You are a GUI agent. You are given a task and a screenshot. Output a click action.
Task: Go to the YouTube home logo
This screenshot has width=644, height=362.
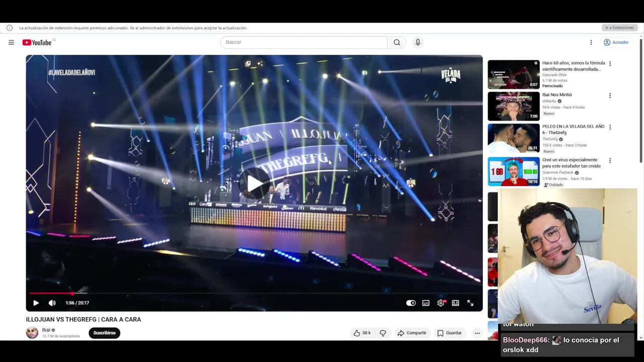point(37,43)
